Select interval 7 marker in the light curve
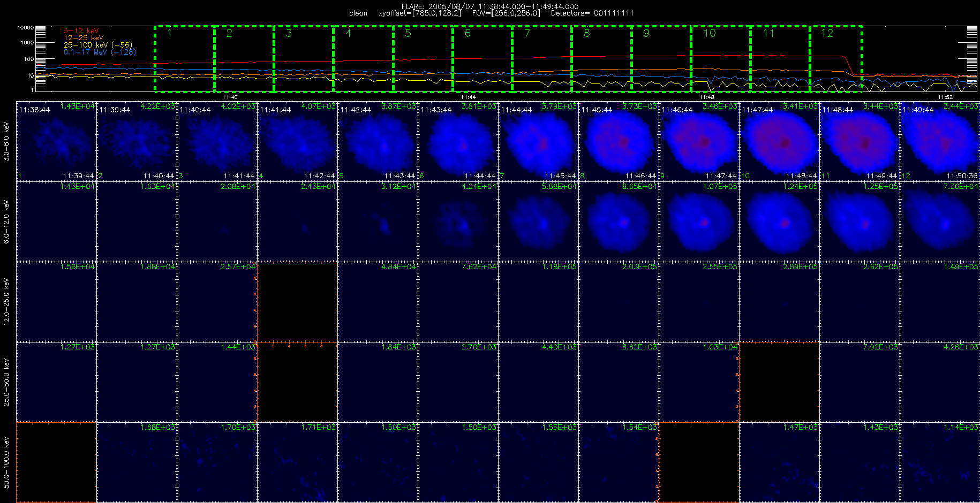980x503 pixels. (527, 34)
